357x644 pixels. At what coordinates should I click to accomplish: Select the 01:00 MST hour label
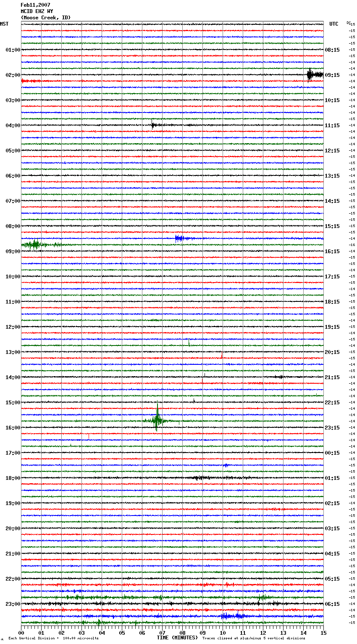[x=13, y=50]
